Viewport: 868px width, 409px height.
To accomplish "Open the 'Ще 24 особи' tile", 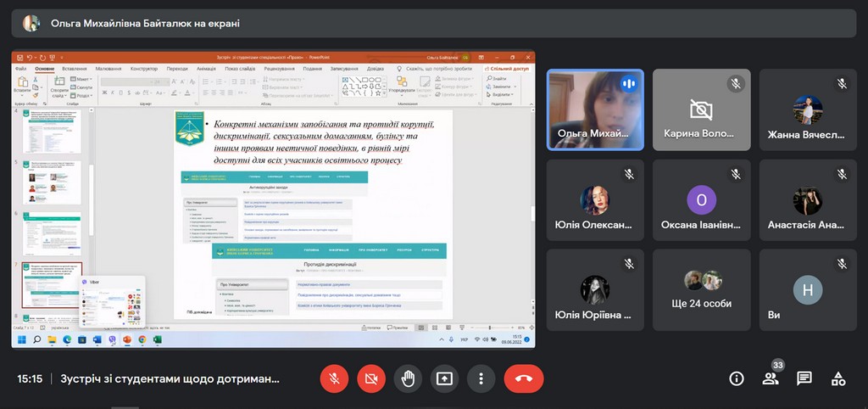I will point(701,289).
